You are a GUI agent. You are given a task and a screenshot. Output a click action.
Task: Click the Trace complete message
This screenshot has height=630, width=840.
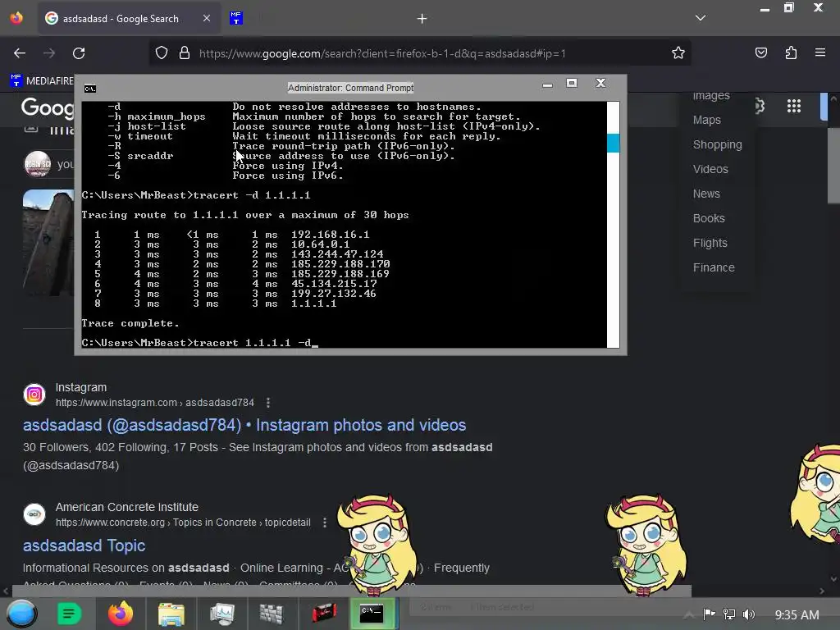130,323
